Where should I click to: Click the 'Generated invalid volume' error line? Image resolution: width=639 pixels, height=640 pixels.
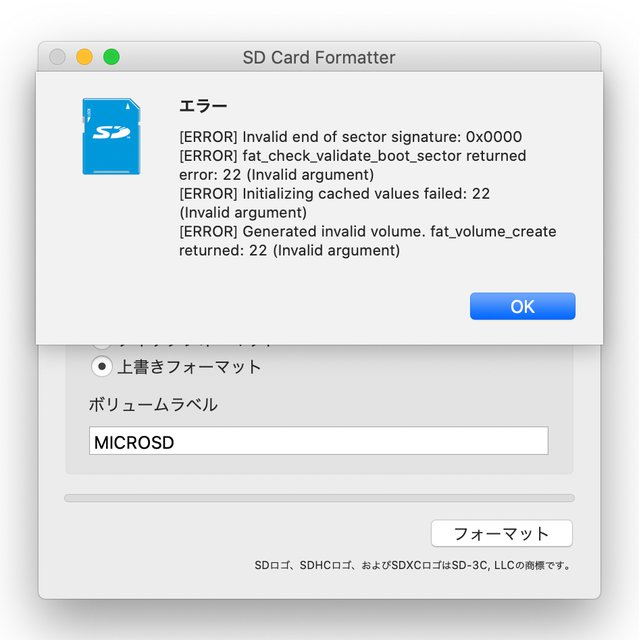[367, 232]
